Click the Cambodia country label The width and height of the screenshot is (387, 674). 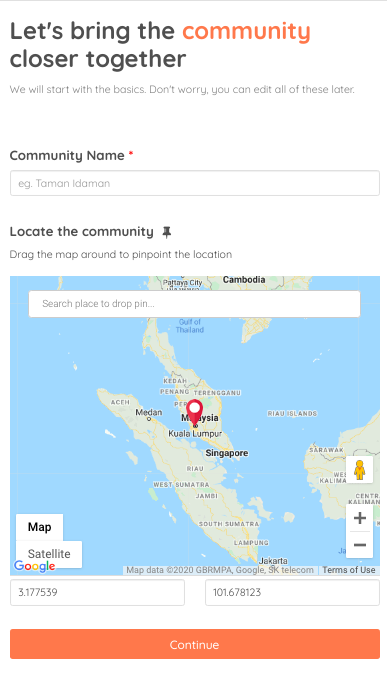click(x=244, y=280)
